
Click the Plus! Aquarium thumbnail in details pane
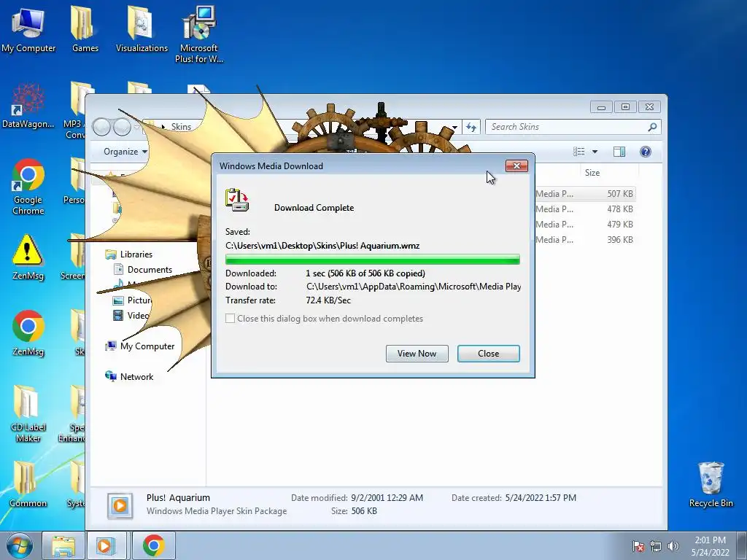click(x=120, y=506)
